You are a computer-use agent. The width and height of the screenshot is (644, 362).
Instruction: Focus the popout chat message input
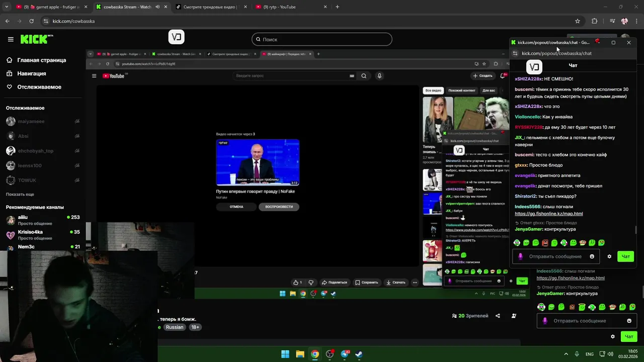point(555,256)
